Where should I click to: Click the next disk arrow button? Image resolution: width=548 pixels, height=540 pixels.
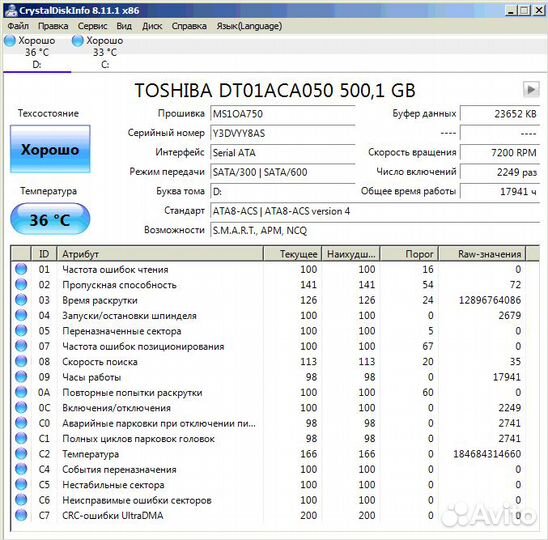point(531,89)
